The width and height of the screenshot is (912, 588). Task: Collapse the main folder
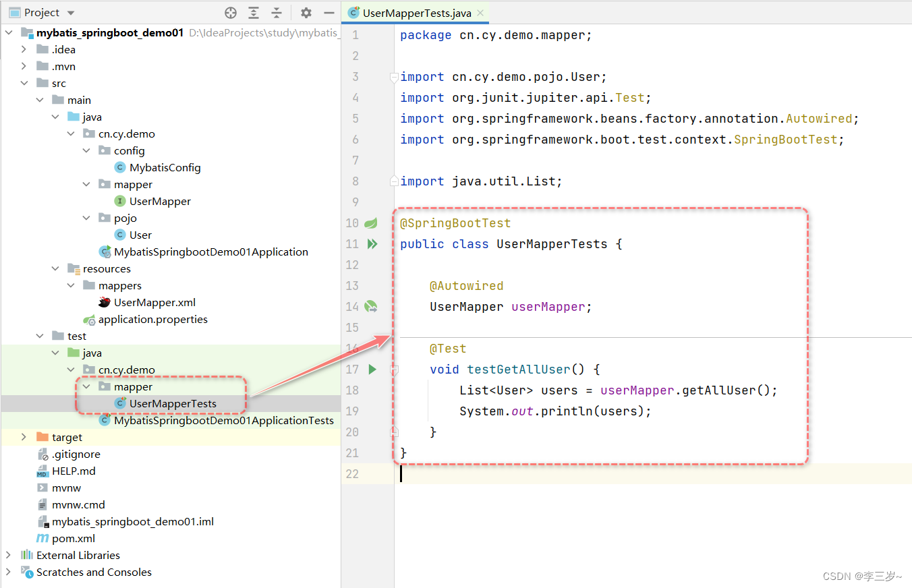tap(40, 100)
